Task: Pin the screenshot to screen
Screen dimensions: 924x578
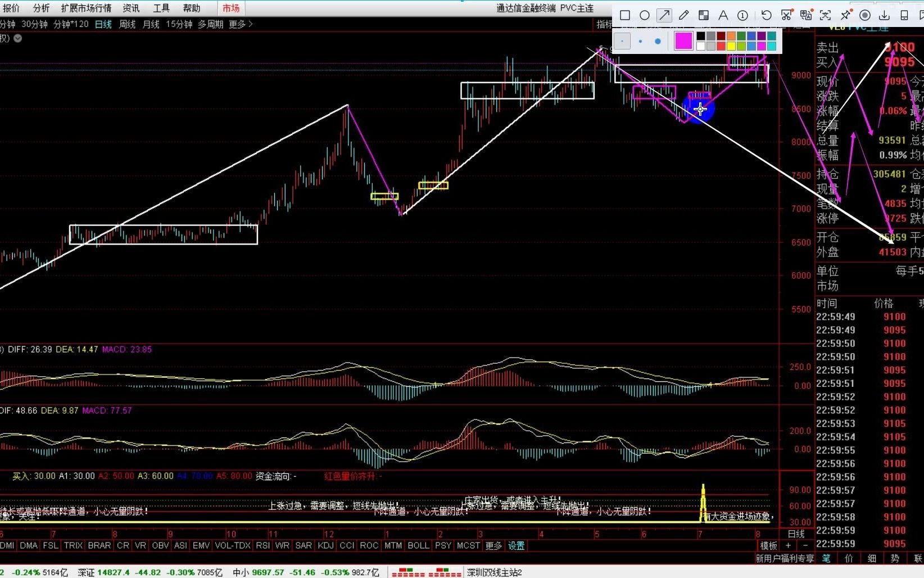Action: [845, 15]
